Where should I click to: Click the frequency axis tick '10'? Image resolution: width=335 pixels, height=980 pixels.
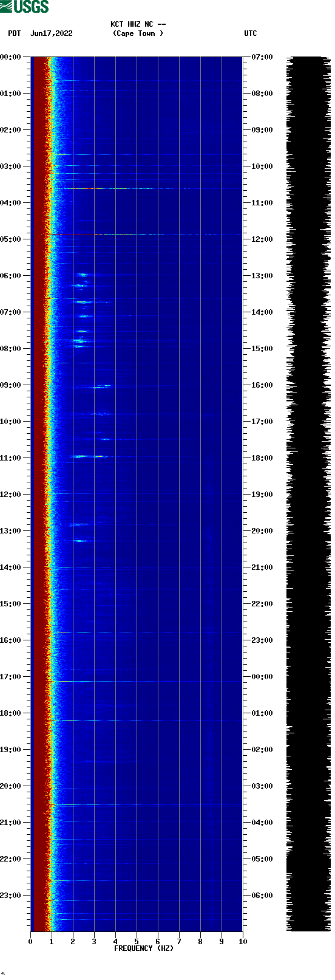243,942
